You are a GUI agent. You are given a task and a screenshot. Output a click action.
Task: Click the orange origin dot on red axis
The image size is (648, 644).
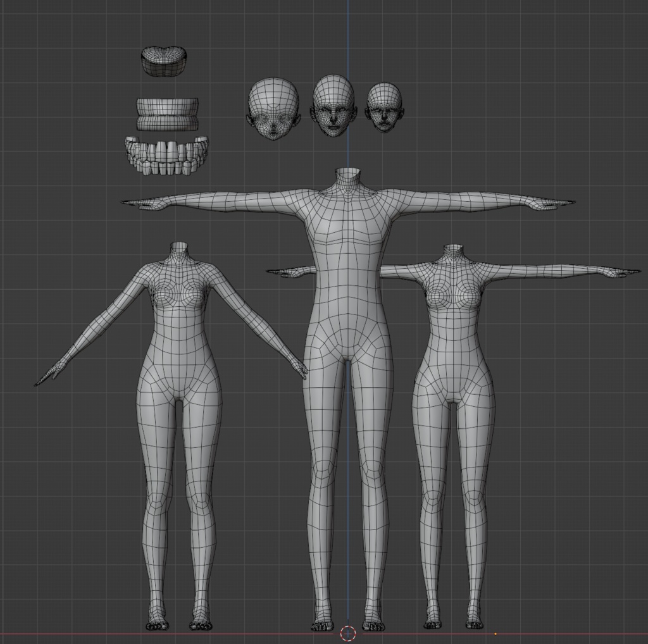pyautogui.click(x=495, y=634)
